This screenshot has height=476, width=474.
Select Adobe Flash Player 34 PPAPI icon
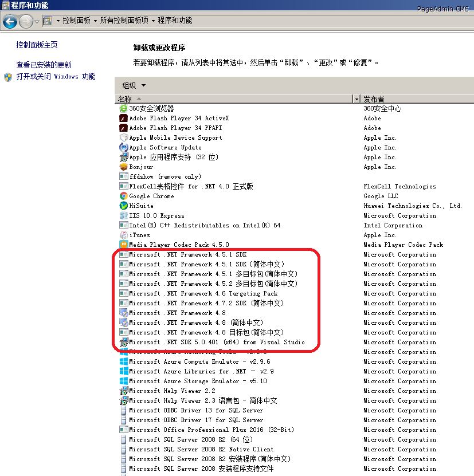click(x=123, y=128)
